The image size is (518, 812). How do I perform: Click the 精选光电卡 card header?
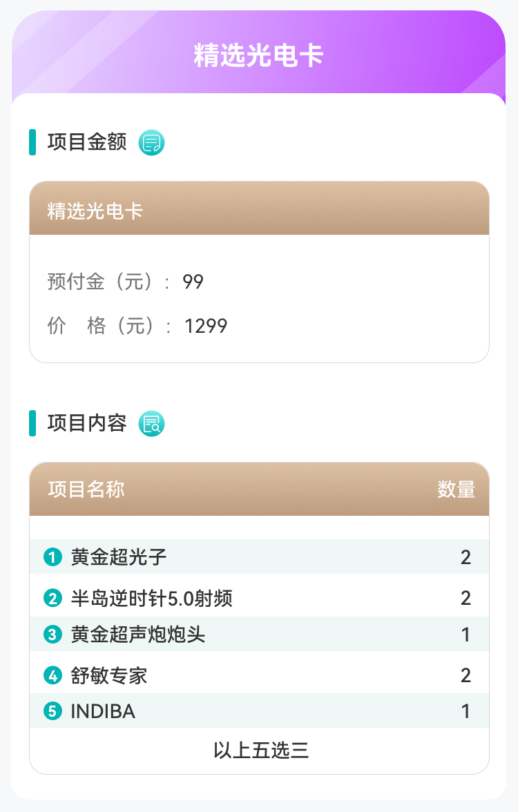[x=95, y=211]
